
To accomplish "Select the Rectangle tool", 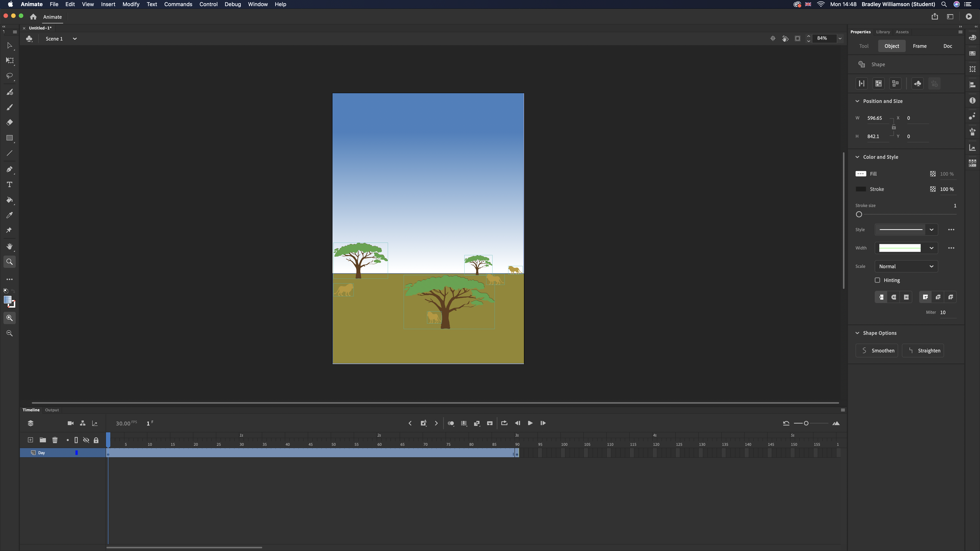I will pyautogui.click(x=10, y=138).
